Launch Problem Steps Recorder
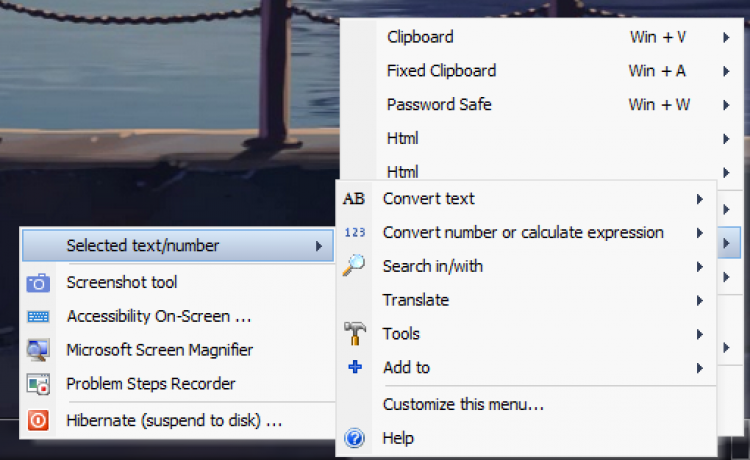The image size is (750, 460). pyautogui.click(x=151, y=384)
